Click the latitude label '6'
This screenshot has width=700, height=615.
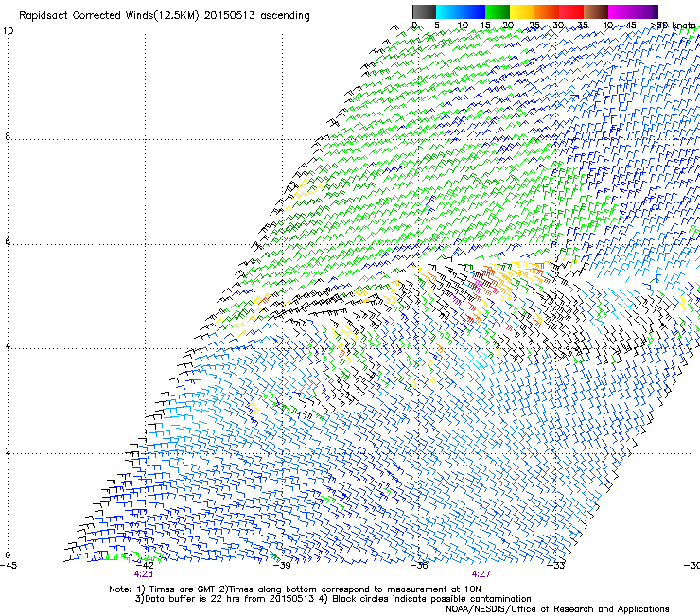8,241
